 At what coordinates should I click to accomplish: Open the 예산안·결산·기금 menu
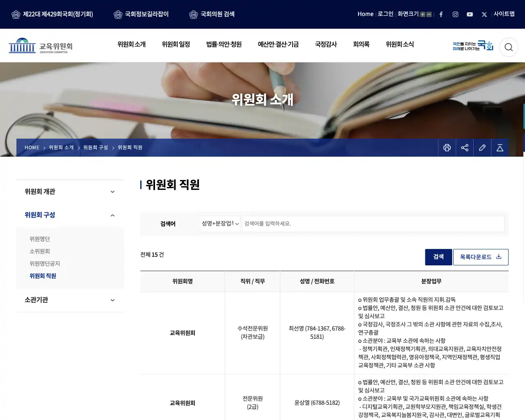[278, 44]
